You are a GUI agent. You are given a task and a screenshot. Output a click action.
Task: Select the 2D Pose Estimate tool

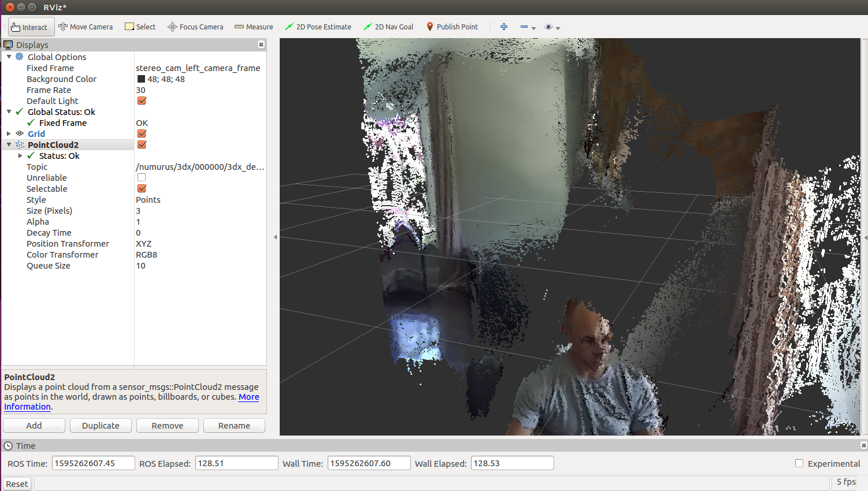318,27
